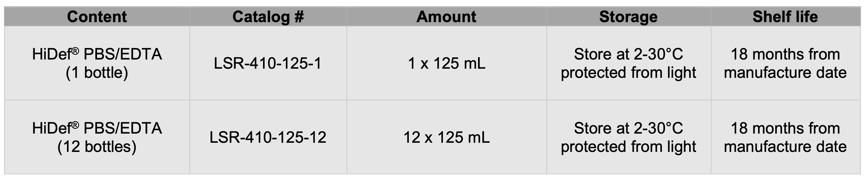Click "(12 bottles)" text in second row
The image size is (868, 181).
pos(97,147)
